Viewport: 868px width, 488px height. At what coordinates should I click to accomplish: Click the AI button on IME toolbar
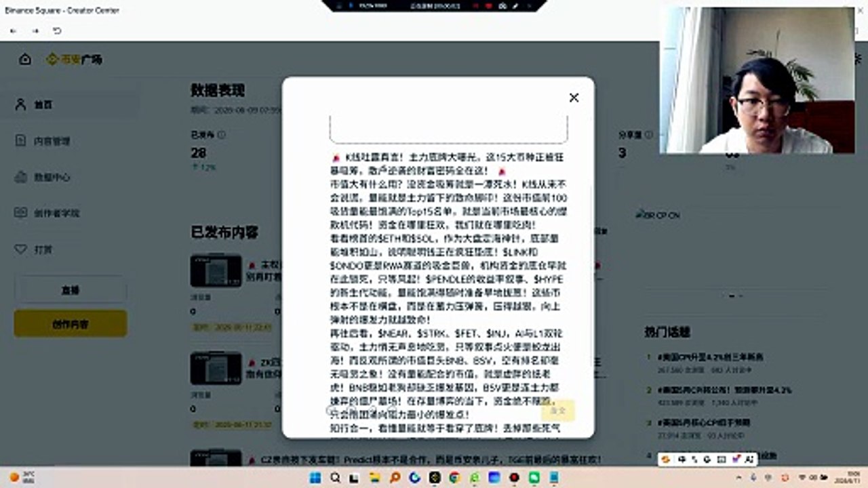pyautogui.click(x=749, y=459)
